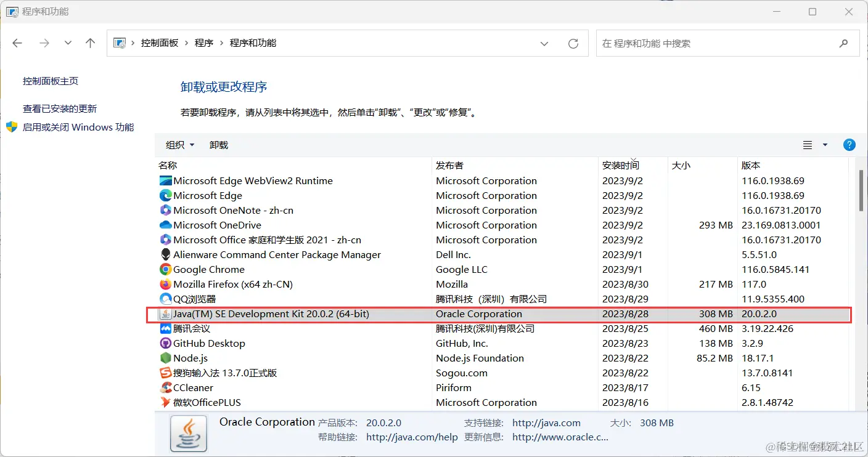Viewport: 868px width, 457px height.
Task: Open 启用或关闭 Windows 功能 link
Action: pos(78,127)
